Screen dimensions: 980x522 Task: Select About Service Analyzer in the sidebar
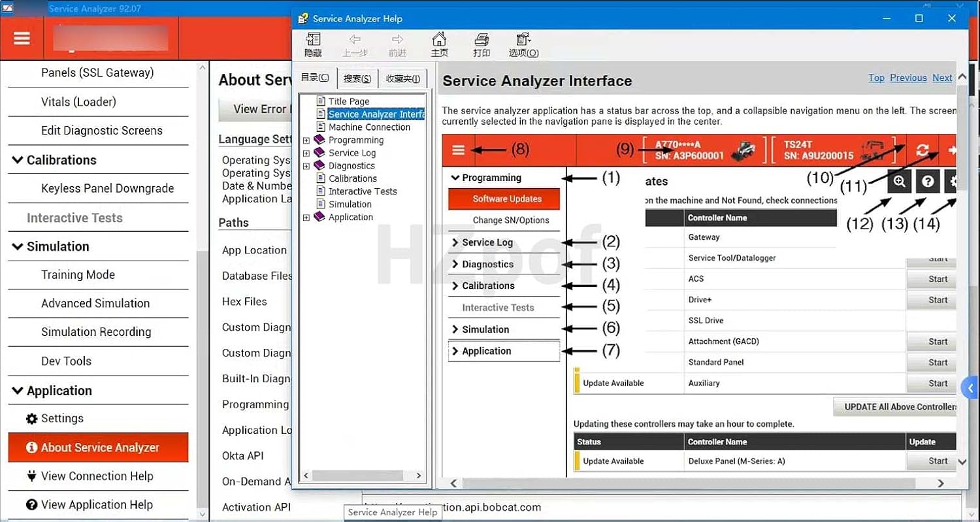98,448
